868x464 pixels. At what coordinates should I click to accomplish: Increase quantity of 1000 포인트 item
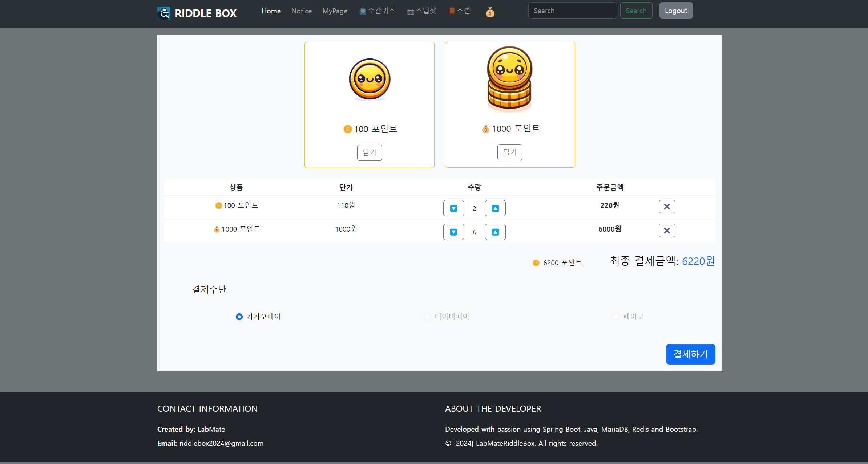point(495,232)
